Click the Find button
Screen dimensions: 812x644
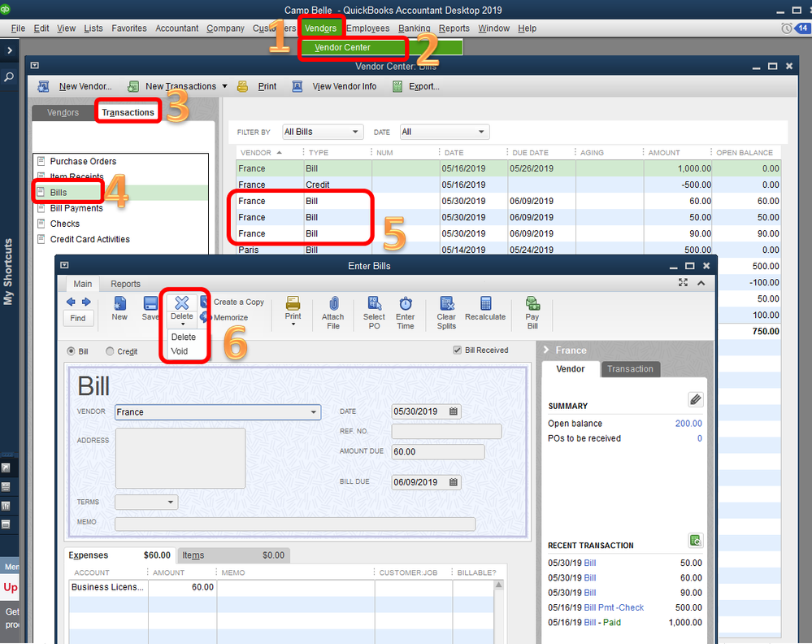pyautogui.click(x=78, y=318)
